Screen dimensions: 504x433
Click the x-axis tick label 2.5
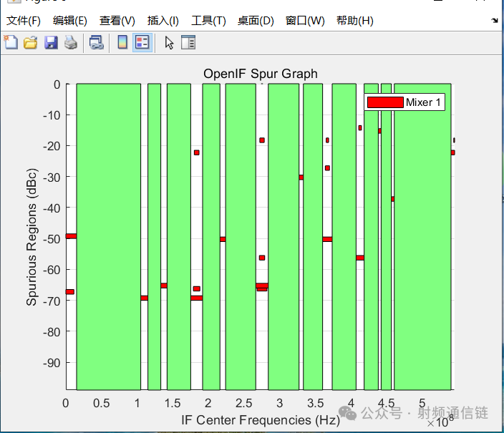coord(243,403)
